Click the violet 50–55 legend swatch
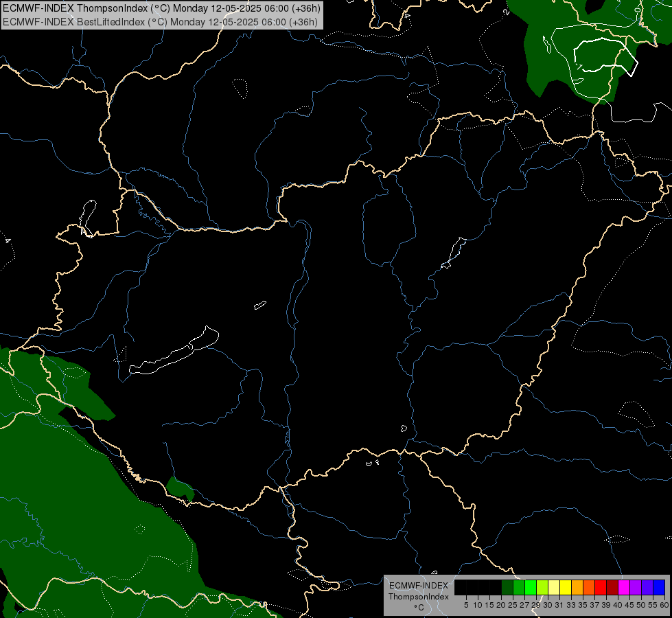This screenshot has width=672, height=618. pyautogui.click(x=647, y=587)
